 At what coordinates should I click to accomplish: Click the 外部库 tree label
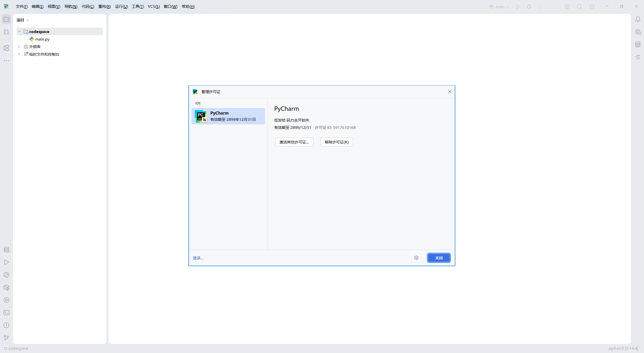coord(35,47)
